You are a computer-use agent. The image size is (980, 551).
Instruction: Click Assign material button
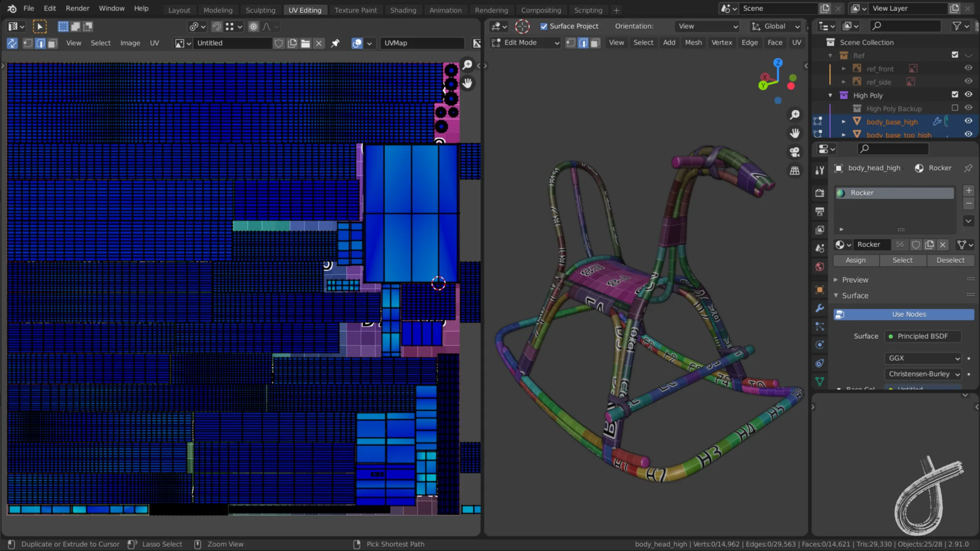pyautogui.click(x=855, y=260)
